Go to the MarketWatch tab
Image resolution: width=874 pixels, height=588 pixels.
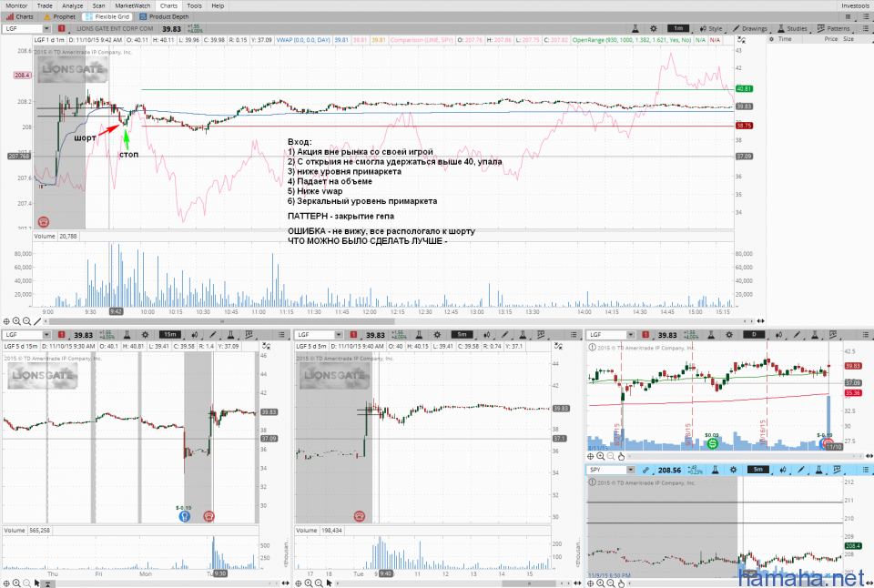[133, 5]
